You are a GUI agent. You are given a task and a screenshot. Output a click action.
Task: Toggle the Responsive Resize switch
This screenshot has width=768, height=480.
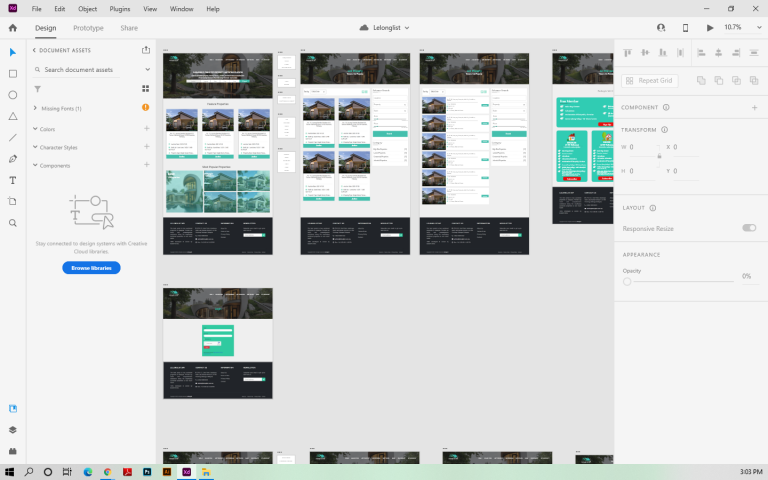coord(749,228)
